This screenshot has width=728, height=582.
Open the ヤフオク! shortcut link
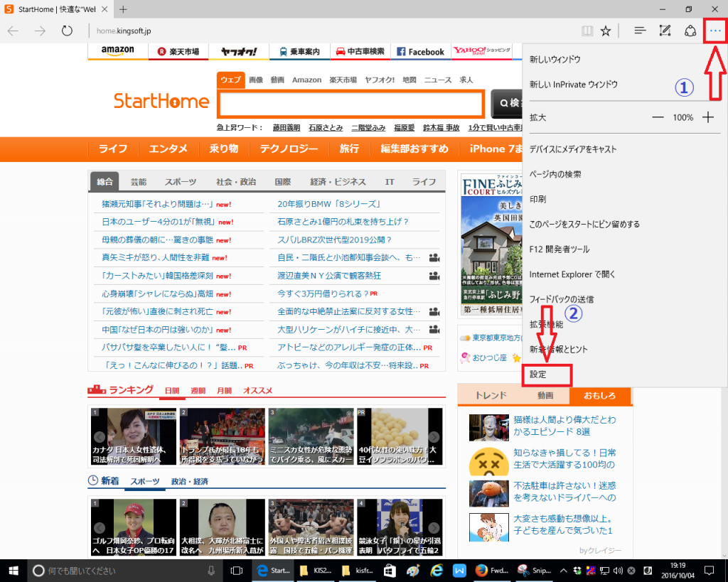[x=239, y=51]
